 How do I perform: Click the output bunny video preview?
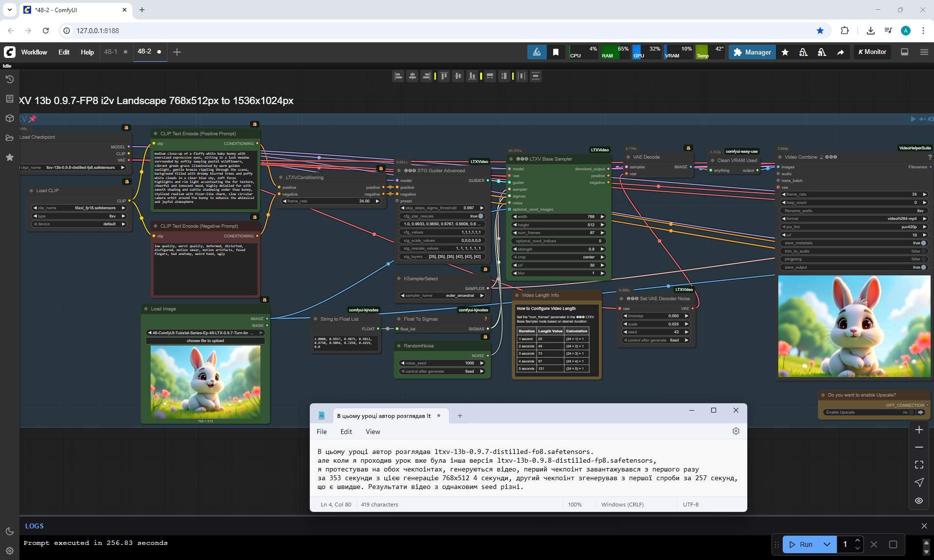[x=854, y=326]
